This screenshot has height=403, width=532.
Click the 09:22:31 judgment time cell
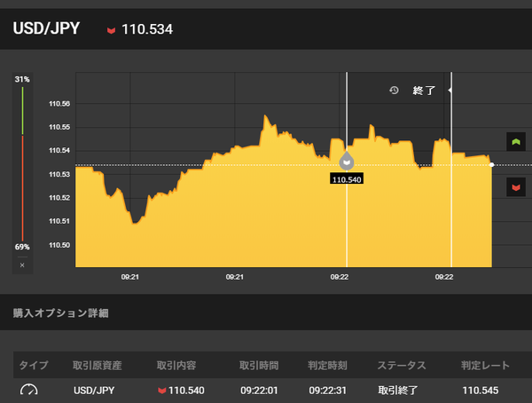pos(327,390)
